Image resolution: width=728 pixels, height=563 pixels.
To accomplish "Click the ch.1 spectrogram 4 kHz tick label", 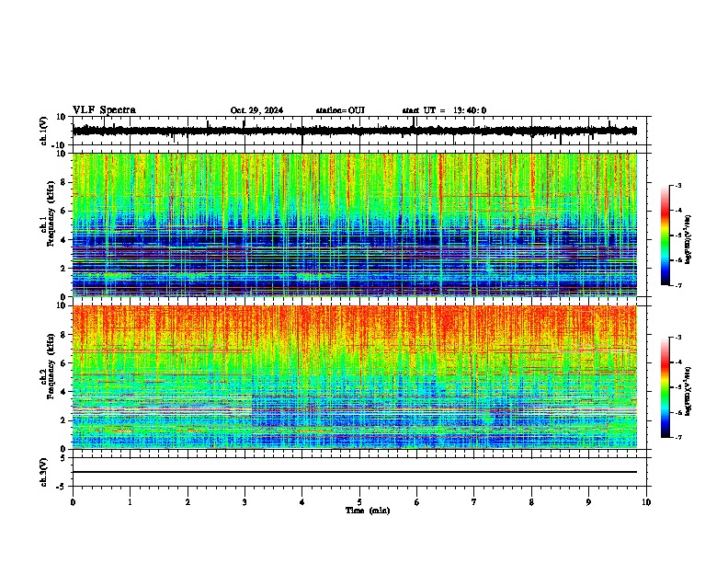I will point(63,240).
